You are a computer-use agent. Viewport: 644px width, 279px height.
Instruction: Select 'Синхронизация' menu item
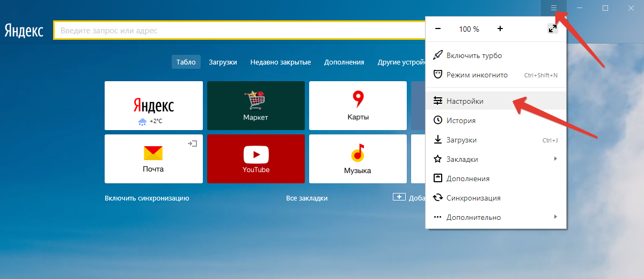[496, 198]
